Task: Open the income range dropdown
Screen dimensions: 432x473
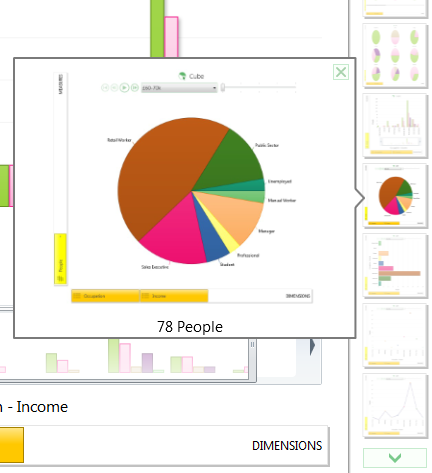Action: [x=179, y=88]
